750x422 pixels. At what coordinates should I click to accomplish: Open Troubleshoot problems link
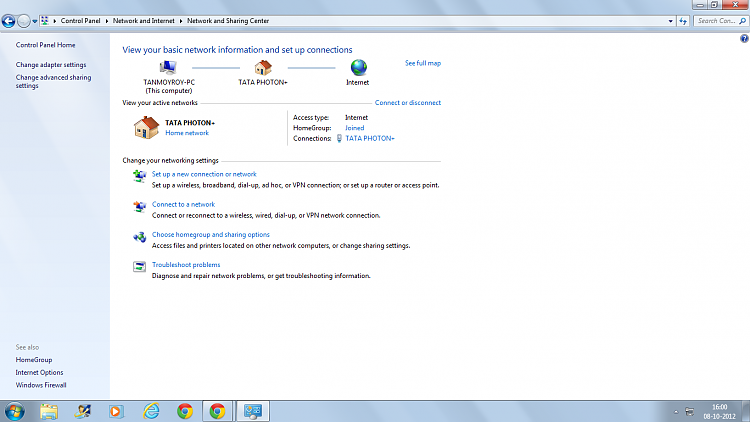click(186, 265)
